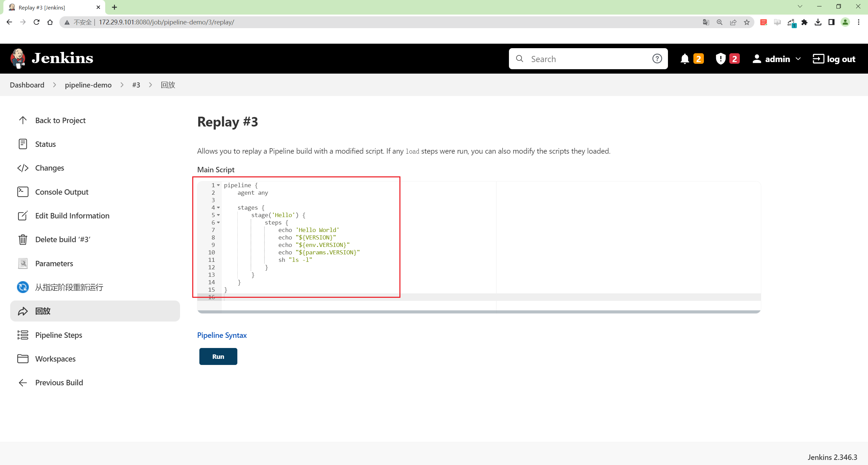Click the echo 'Hello World' line in script editor
This screenshot has width=868, height=465.
coord(309,230)
